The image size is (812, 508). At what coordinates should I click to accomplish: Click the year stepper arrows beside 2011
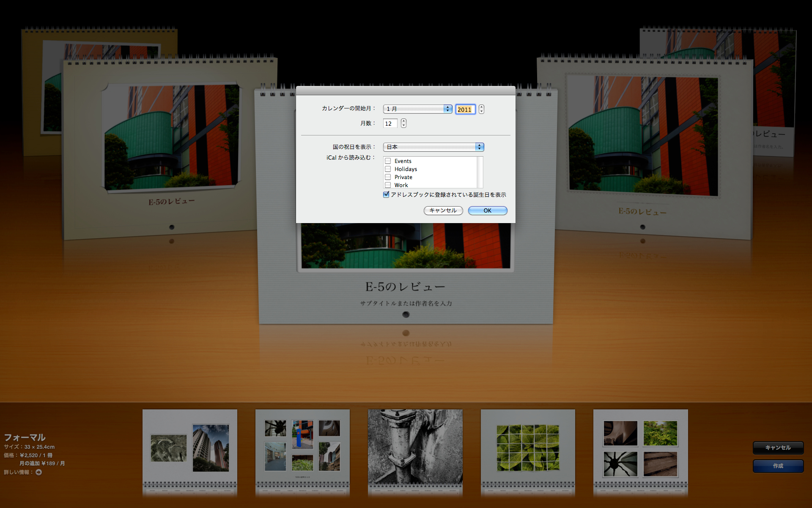click(x=481, y=109)
